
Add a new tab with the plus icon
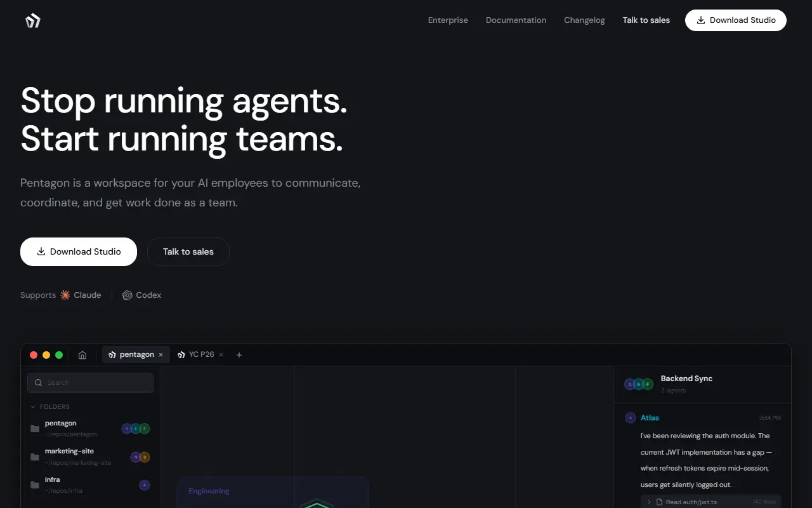click(239, 355)
